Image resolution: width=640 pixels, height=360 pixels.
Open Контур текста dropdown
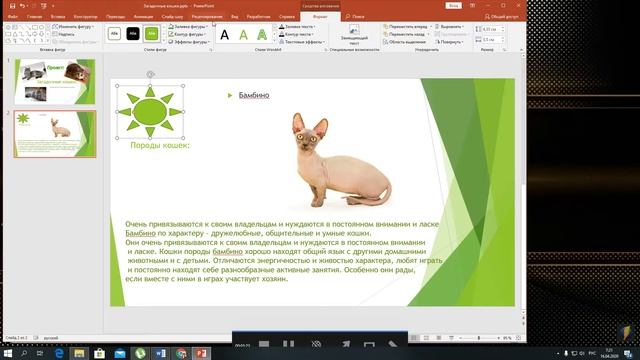click(x=297, y=34)
